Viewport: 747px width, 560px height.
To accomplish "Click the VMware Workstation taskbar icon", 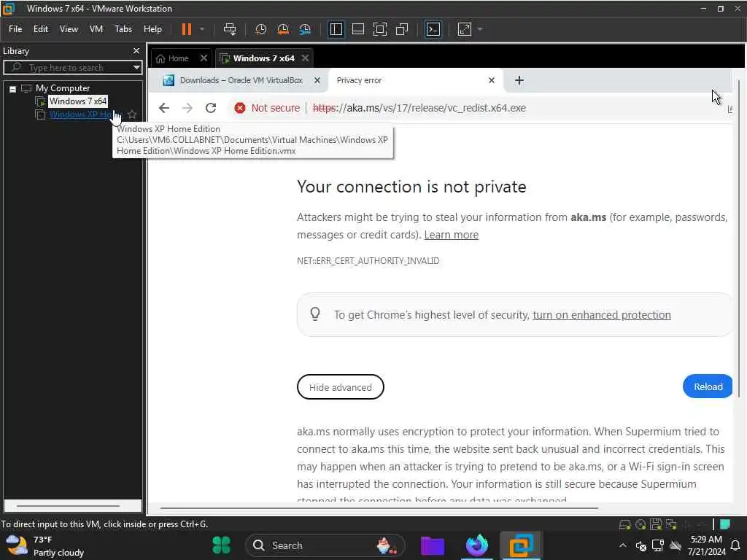I will 520,545.
